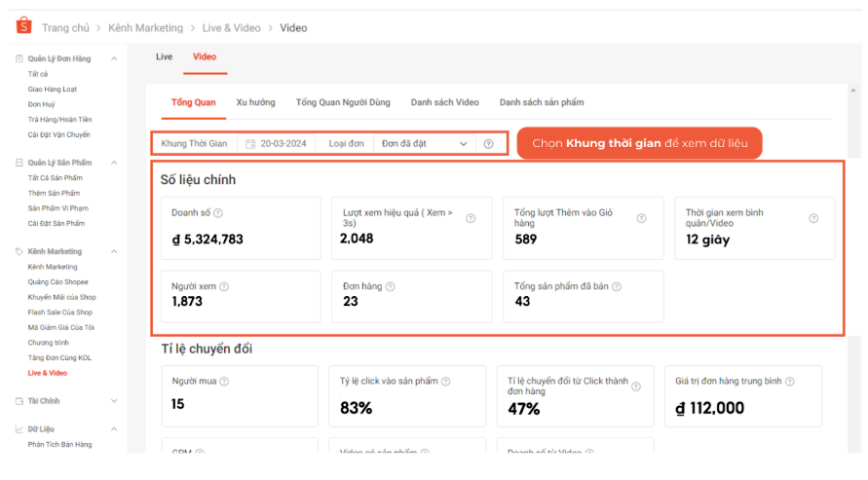Click calendar icon in date field
Image resolution: width=868 pixels, height=480 pixels.
(250, 144)
